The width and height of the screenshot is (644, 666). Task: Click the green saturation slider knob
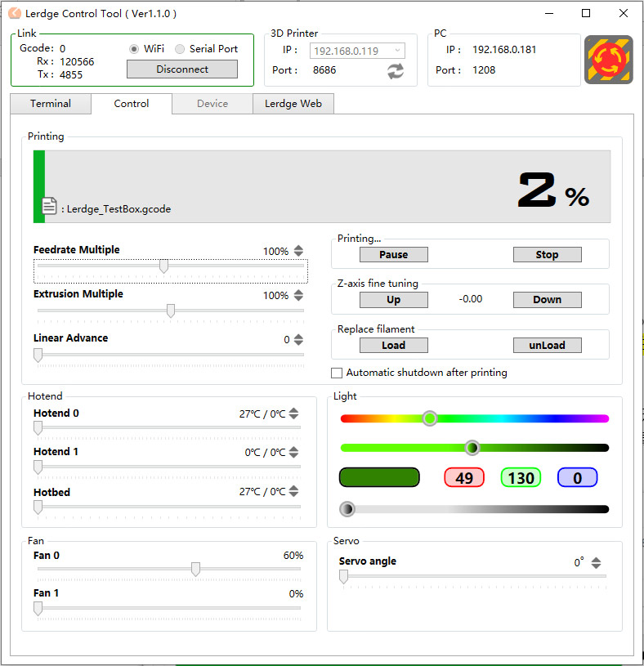coord(472,448)
